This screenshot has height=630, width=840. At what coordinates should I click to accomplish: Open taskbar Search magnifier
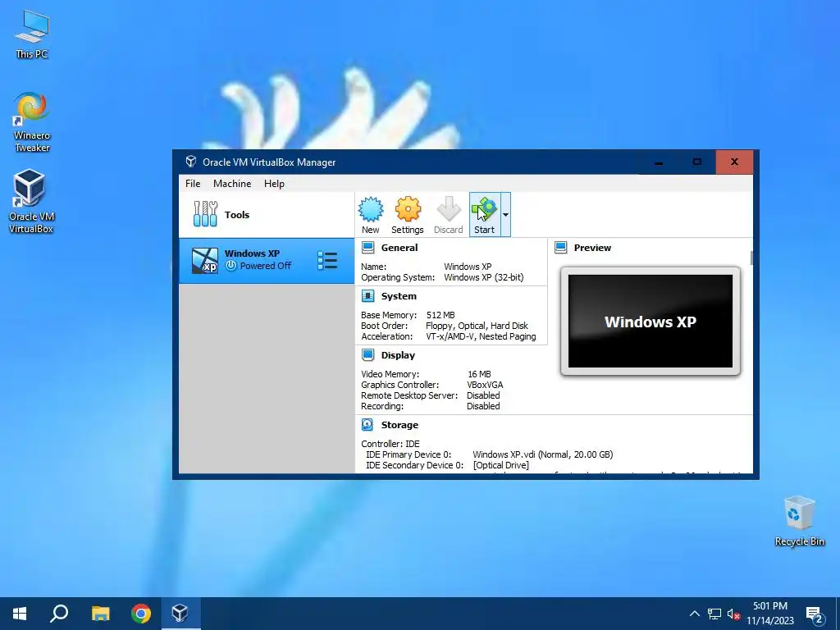[x=59, y=614]
